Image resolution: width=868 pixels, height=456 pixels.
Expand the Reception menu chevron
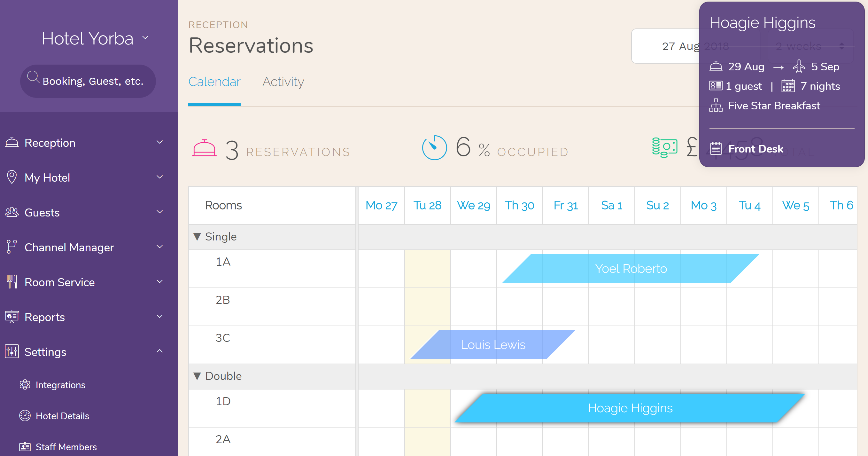(160, 142)
